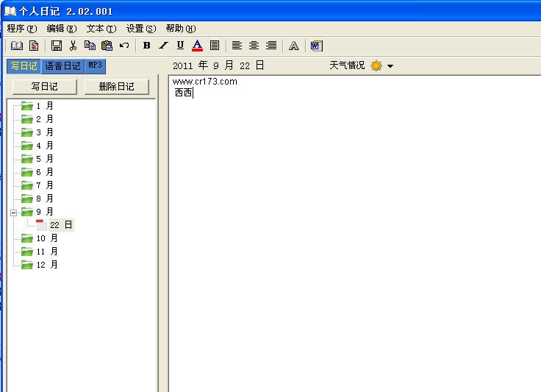Click the paste clipboard icon
Screen dimensions: 541x392
[107, 46]
